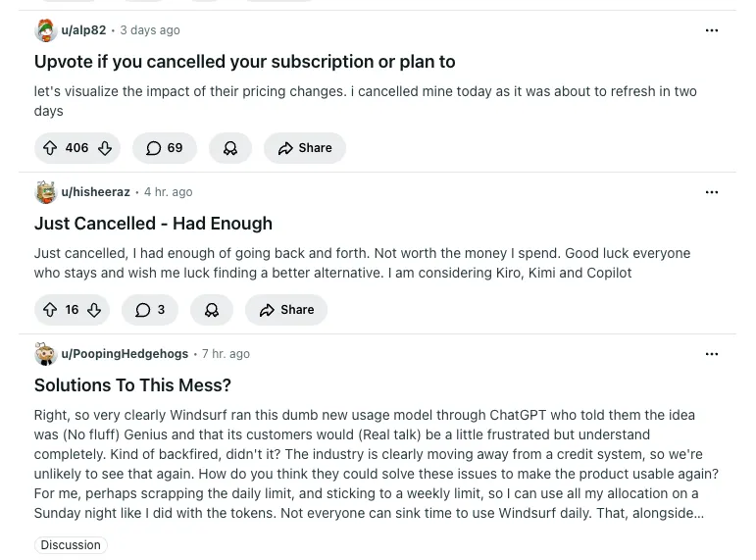This screenshot has width=756, height=560.
Task: Give award to alp82's post
Action: pyautogui.click(x=230, y=148)
